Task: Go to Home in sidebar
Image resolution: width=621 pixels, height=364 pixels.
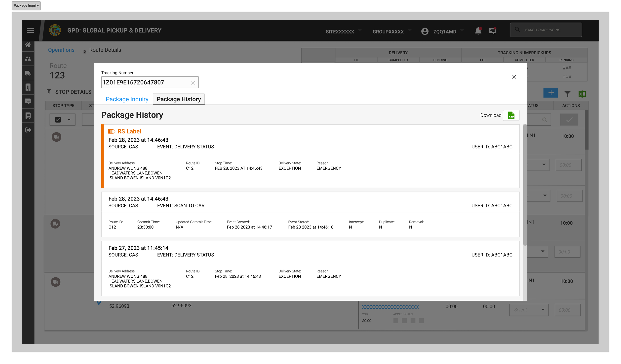Action: [x=28, y=45]
